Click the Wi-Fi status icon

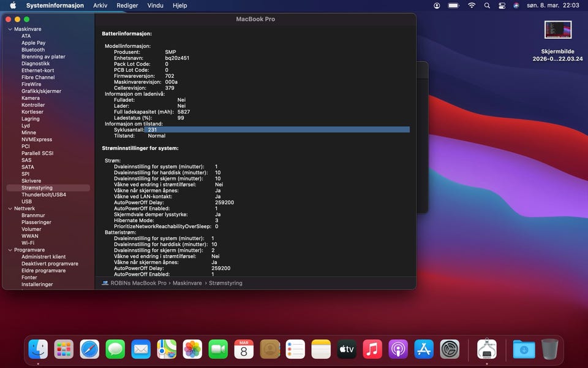point(471,5)
